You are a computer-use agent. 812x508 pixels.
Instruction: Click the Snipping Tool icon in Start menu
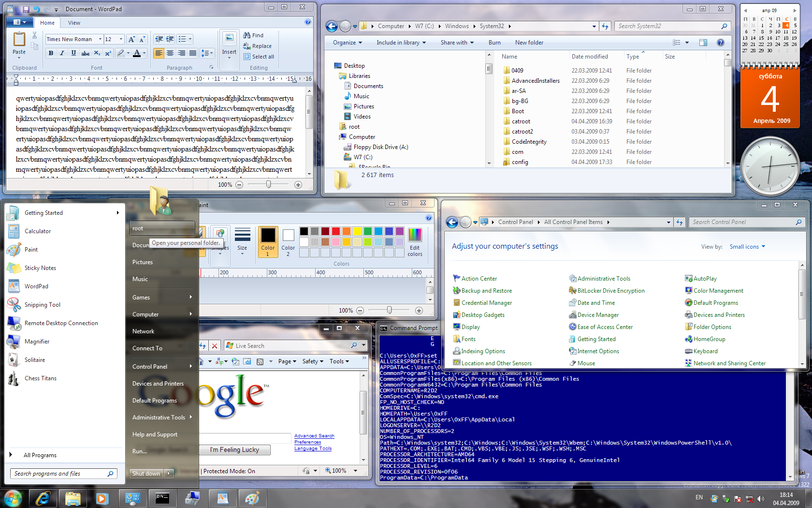(14, 304)
